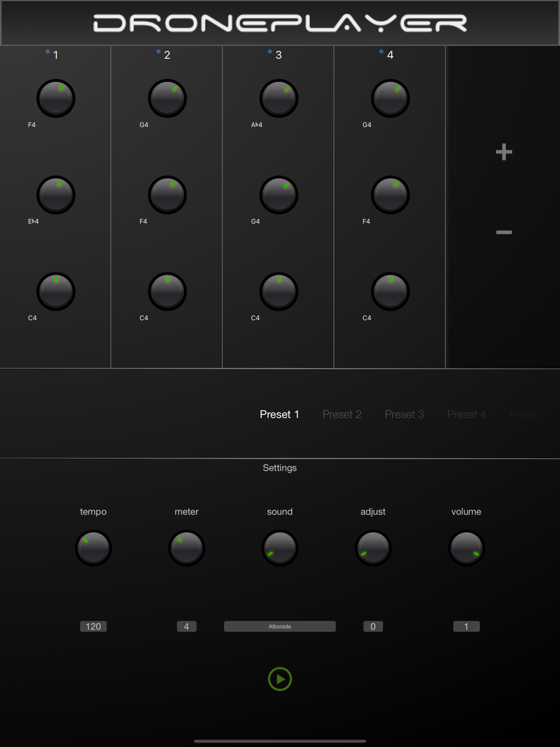Adjust the E♭4 knob in column 1
This screenshot has width=560, height=747.
56,195
